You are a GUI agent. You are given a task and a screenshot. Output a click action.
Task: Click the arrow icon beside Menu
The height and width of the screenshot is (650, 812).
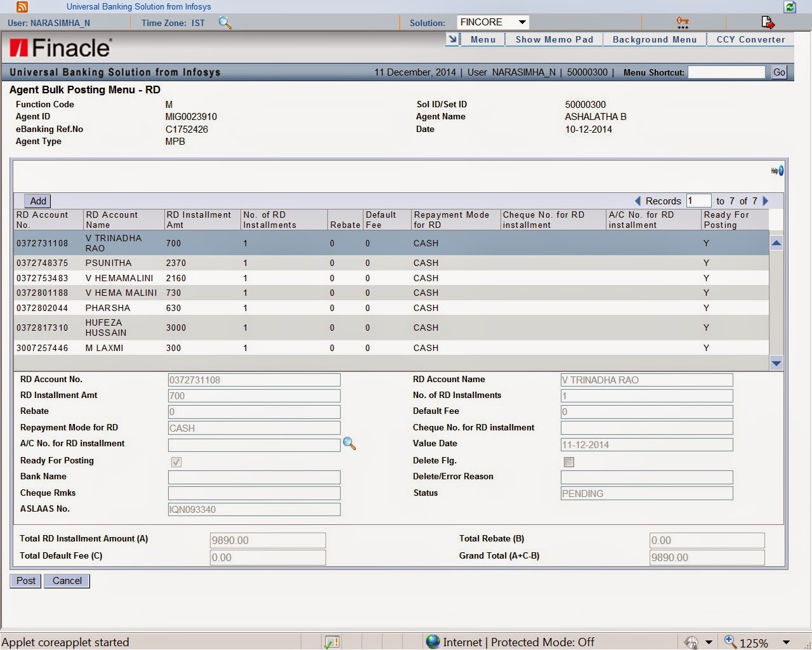click(x=453, y=39)
